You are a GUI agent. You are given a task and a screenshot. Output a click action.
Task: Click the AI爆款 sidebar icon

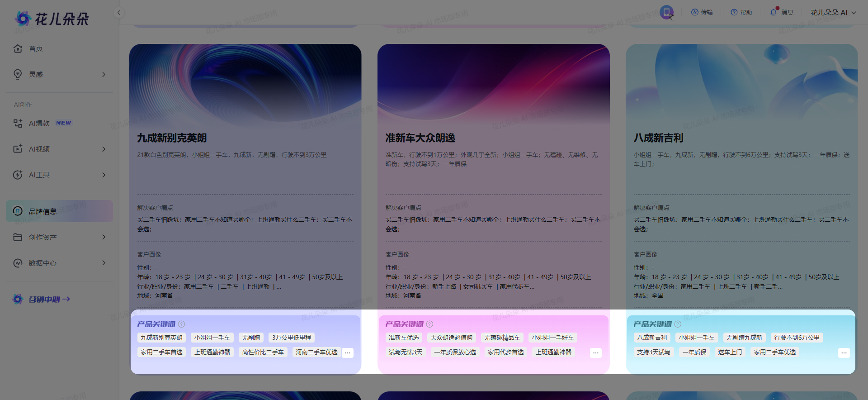[x=18, y=123]
